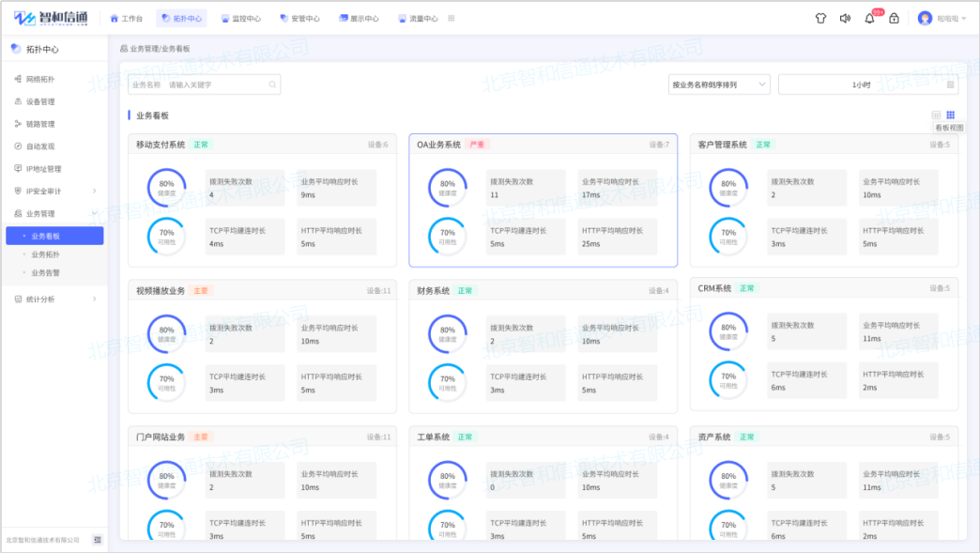Click the lock screen icon
Screen dimensions: 980x553
tap(894, 18)
